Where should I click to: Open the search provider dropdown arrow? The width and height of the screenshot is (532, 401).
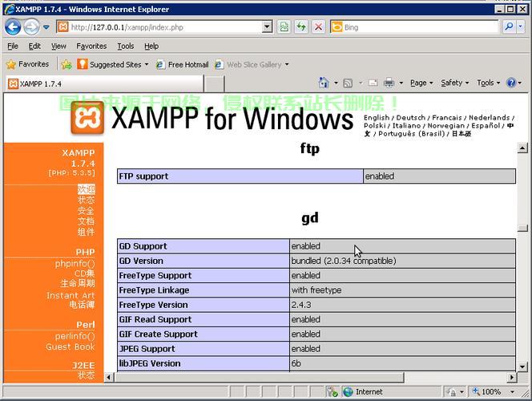pos(521,27)
